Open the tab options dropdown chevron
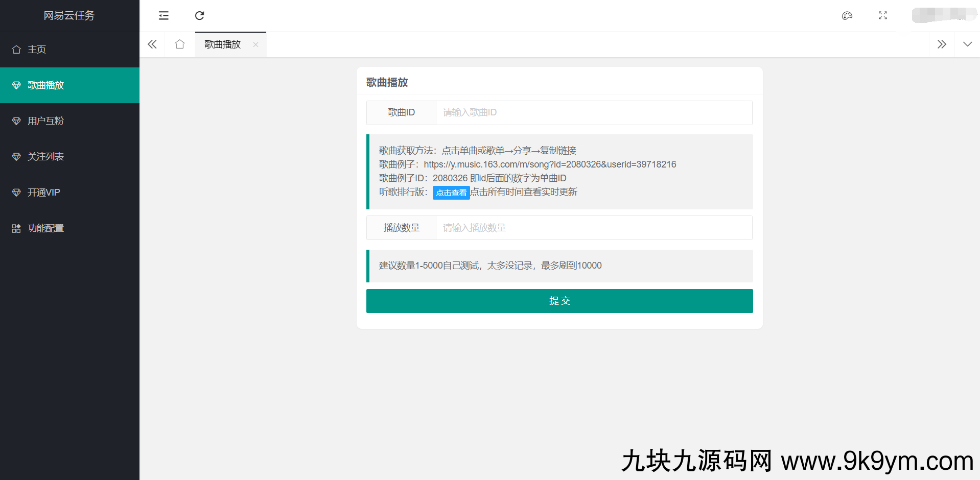The width and height of the screenshot is (980, 480). pos(968,44)
